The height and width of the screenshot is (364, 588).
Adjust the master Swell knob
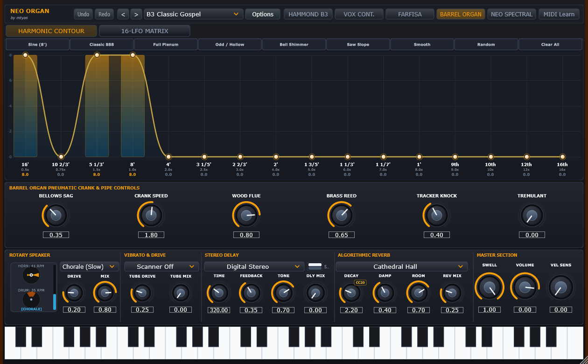490,287
